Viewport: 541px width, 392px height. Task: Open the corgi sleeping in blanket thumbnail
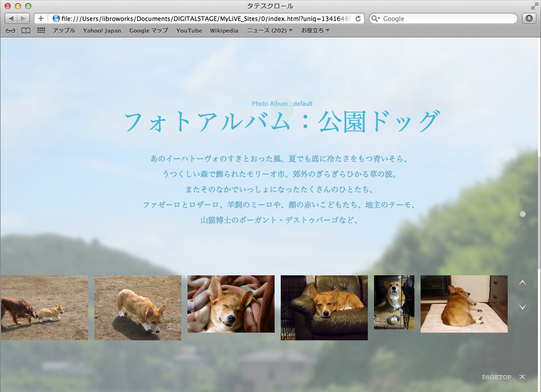click(x=231, y=304)
